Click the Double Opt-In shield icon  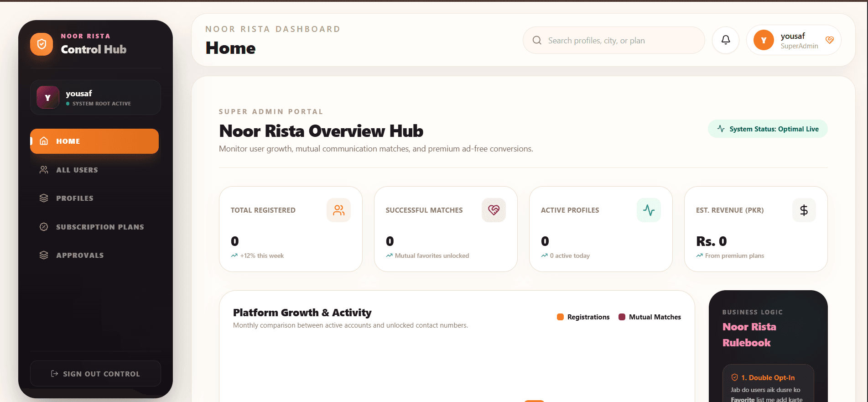click(x=735, y=377)
